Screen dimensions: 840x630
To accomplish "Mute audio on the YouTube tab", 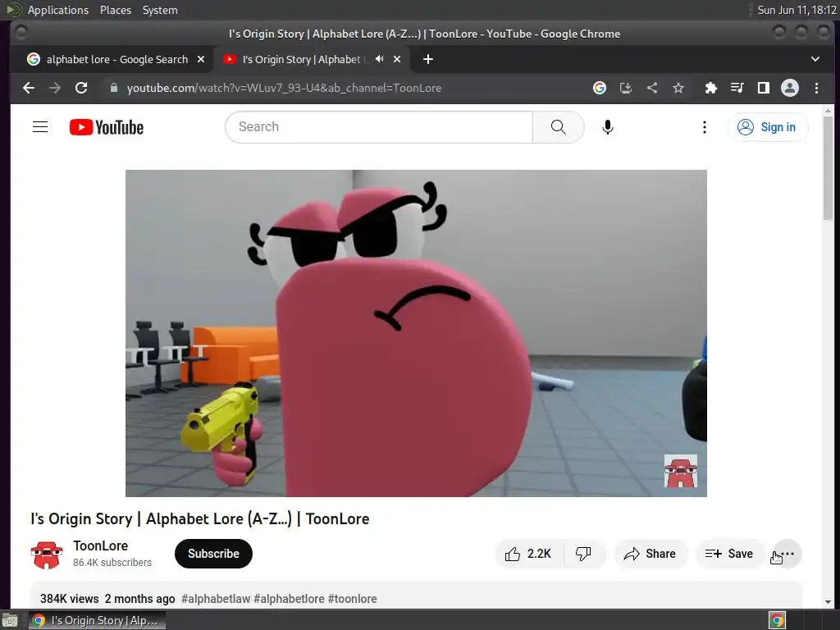I will coord(379,59).
